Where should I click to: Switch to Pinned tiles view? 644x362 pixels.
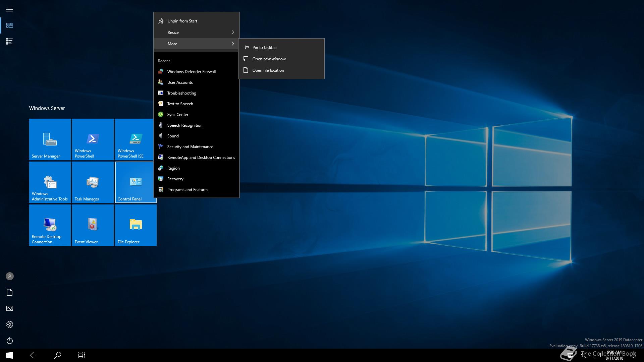[10, 25]
